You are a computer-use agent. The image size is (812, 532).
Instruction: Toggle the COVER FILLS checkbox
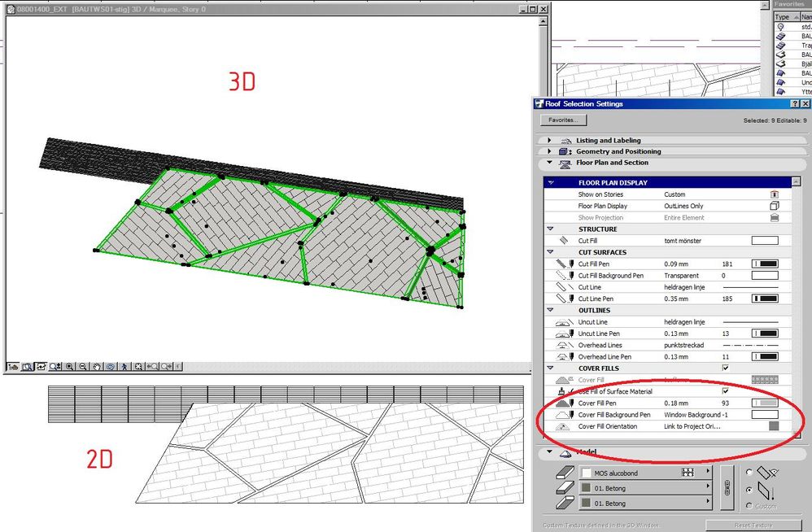(x=726, y=368)
